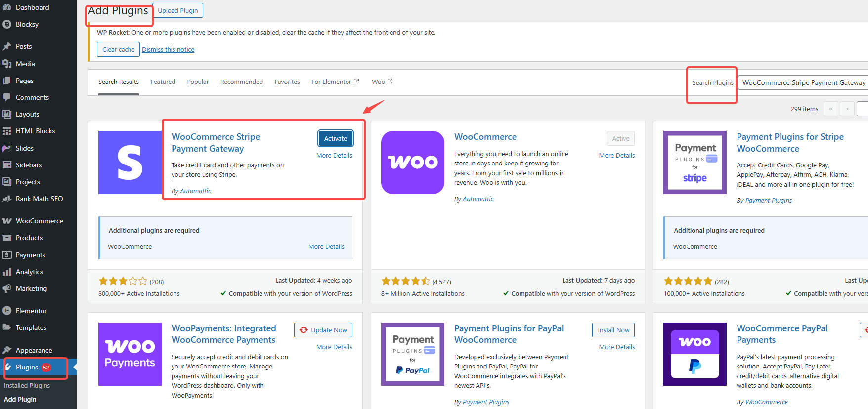This screenshot has height=409, width=868.
Task: Open Installed Plugins submenu item
Action: [27, 385]
